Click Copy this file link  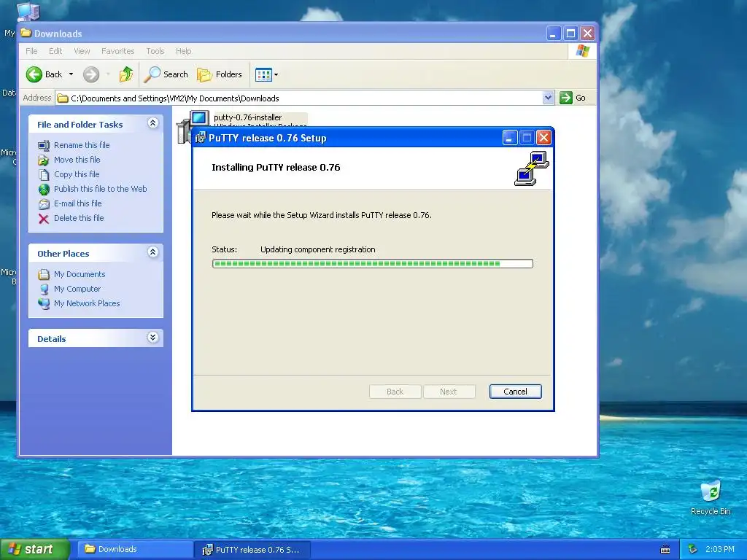pos(77,174)
